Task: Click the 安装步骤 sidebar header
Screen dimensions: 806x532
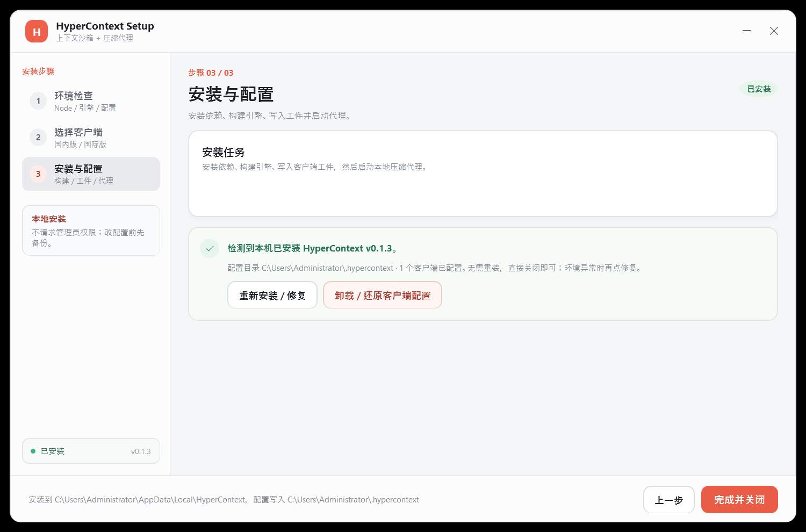Action: click(38, 71)
